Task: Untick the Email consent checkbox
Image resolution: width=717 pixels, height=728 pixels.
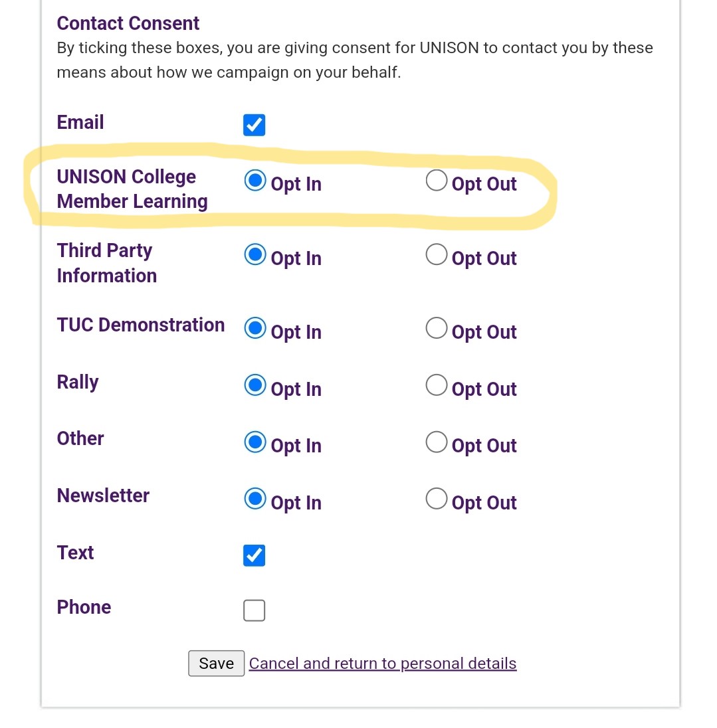Action: pyautogui.click(x=254, y=125)
